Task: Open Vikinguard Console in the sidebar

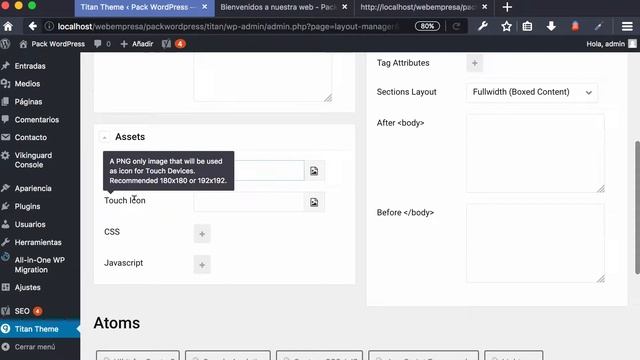Action: click(x=33, y=160)
